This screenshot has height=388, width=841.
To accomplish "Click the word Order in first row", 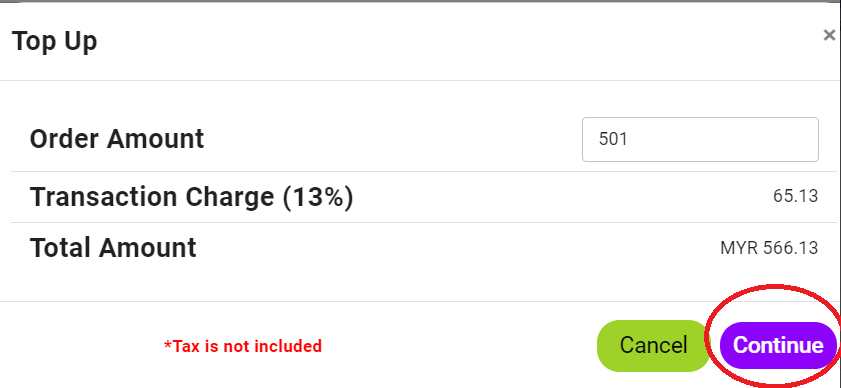I will [64, 139].
